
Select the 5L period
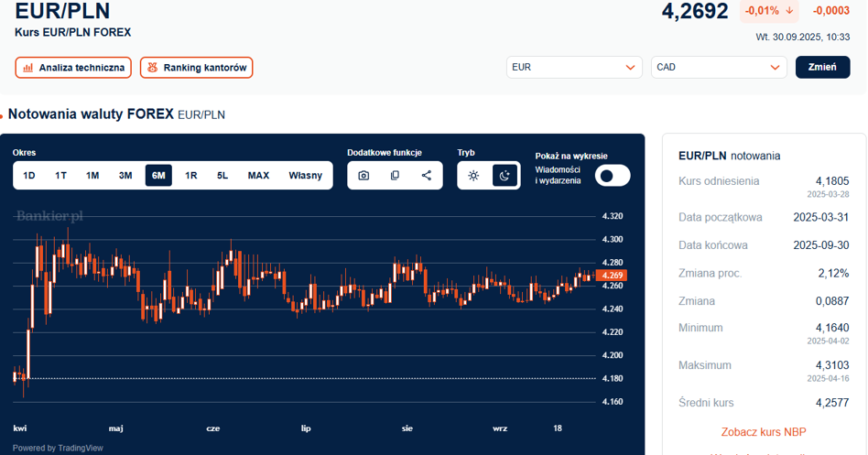(x=222, y=176)
